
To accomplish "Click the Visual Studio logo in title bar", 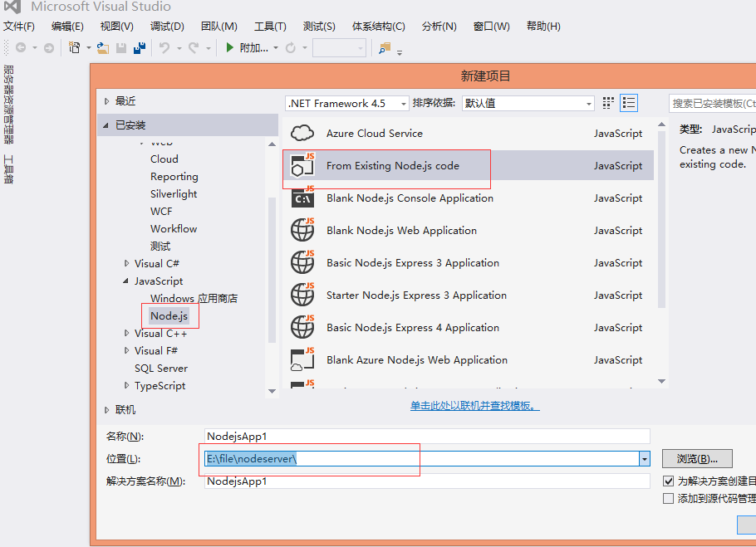I will point(12,7).
